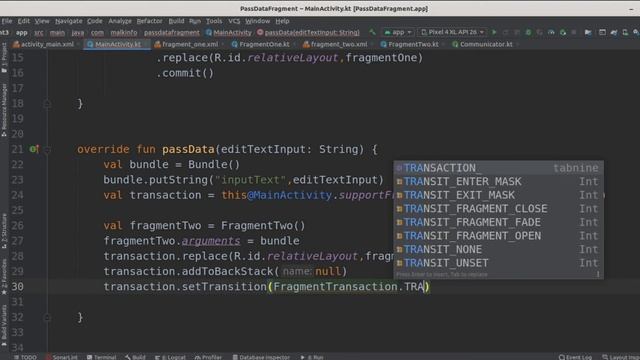Screen dimensions: 640x360
Task: Open the Database Inspector tool window
Action: pos(261,357)
